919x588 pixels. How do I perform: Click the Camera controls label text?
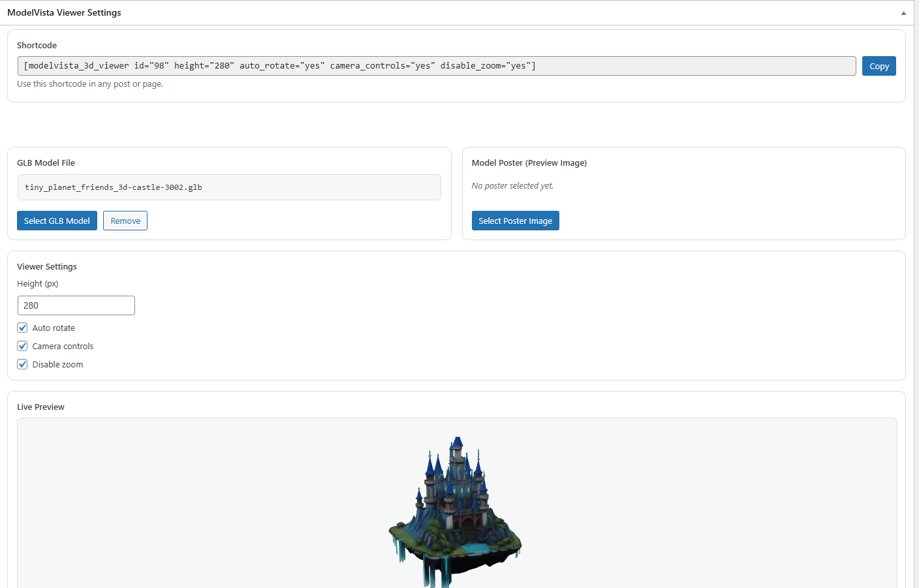pyautogui.click(x=63, y=346)
